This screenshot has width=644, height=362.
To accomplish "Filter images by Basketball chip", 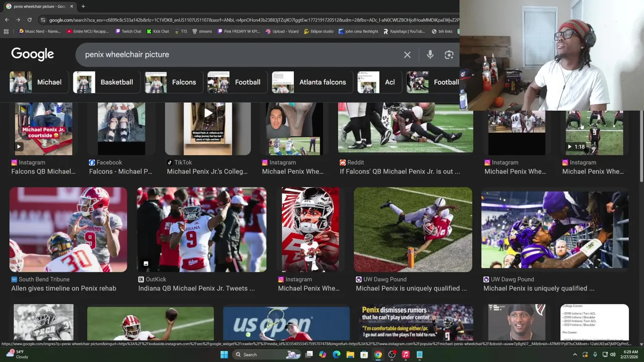I will coord(106,82).
